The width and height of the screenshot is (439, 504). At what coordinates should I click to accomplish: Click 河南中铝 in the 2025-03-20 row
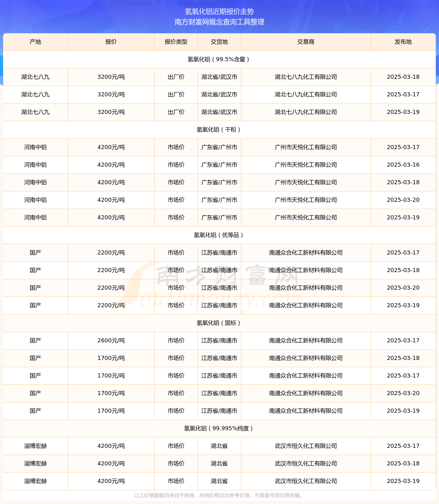coord(35,200)
